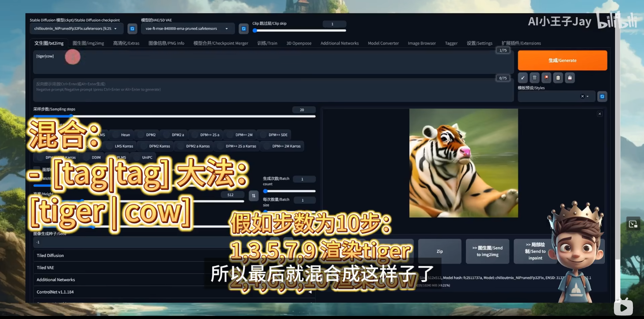Click the Zip button
This screenshot has height=319, width=644.
pyautogui.click(x=440, y=251)
